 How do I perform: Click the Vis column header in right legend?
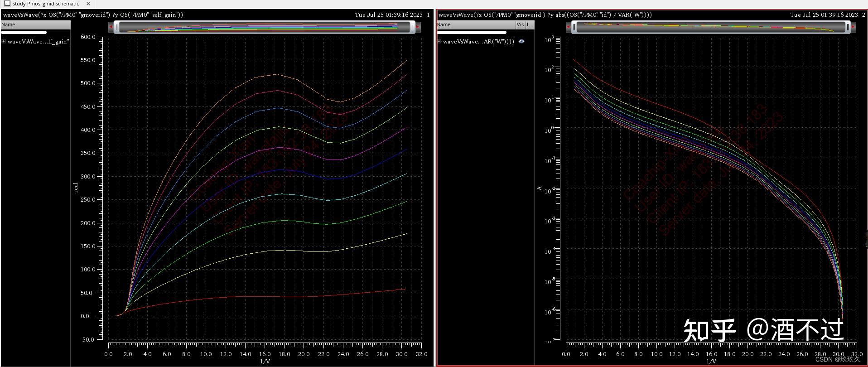(x=520, y=24)
